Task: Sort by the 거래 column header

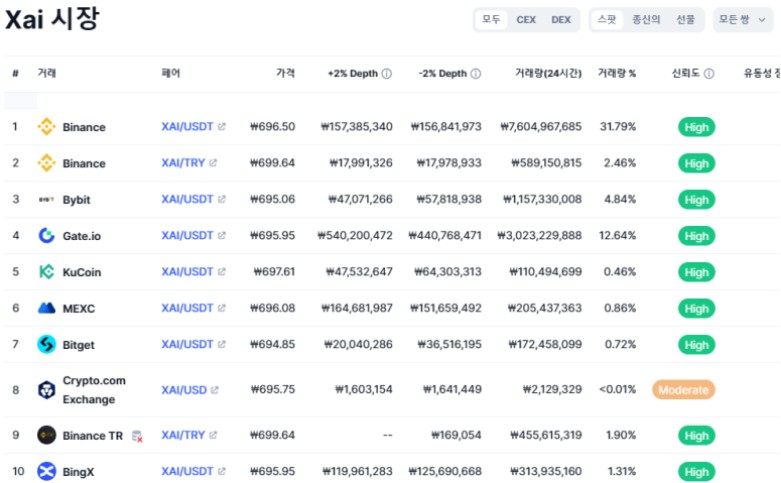Action: click(47, 73)
